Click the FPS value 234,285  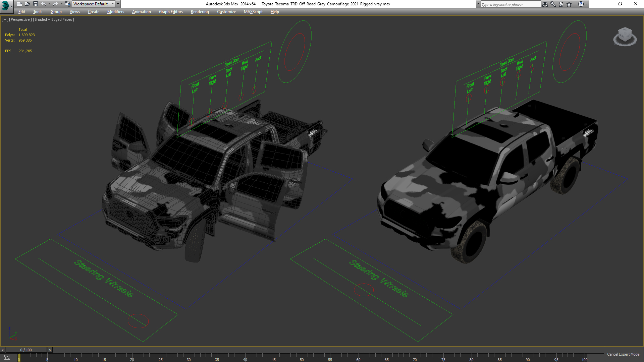(25, 51)
